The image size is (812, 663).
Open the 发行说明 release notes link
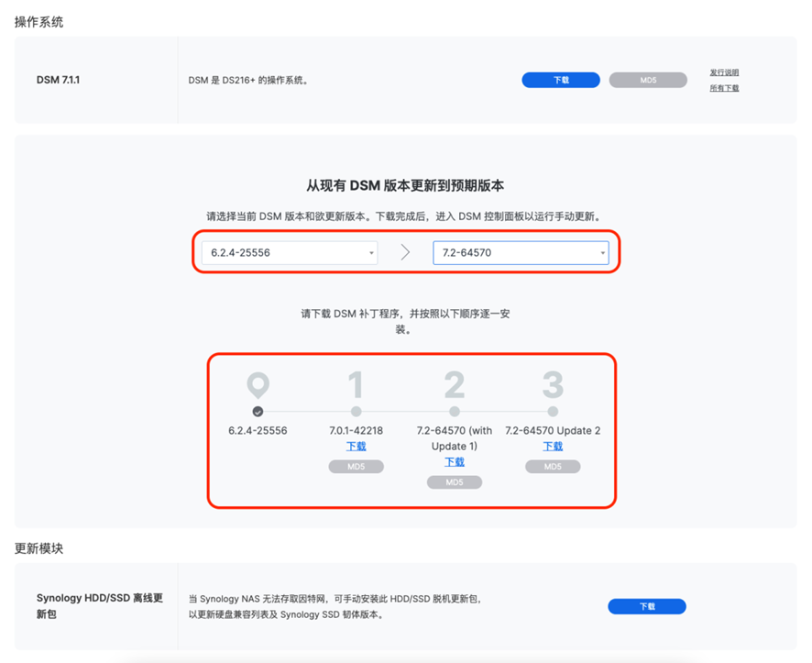point(724,72)
